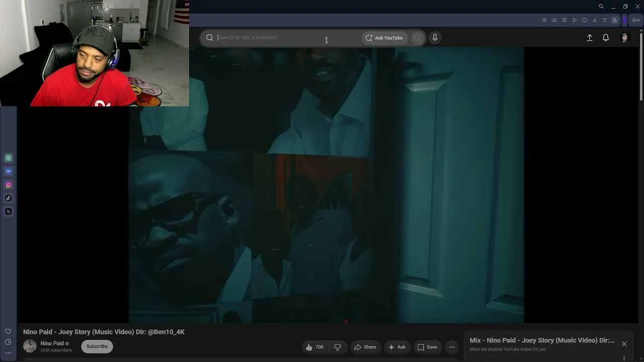Open the browser profile account icon

(x=615, y=20)
